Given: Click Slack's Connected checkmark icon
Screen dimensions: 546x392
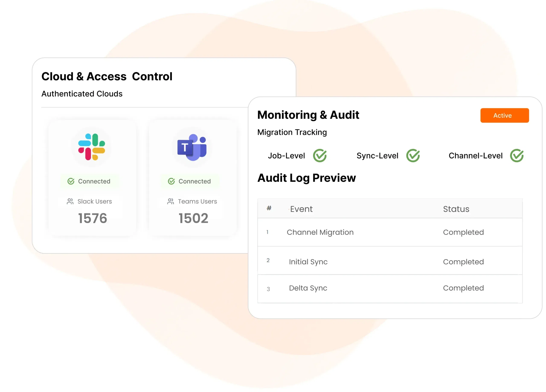Looking at the screenshot, I should 71,181.
